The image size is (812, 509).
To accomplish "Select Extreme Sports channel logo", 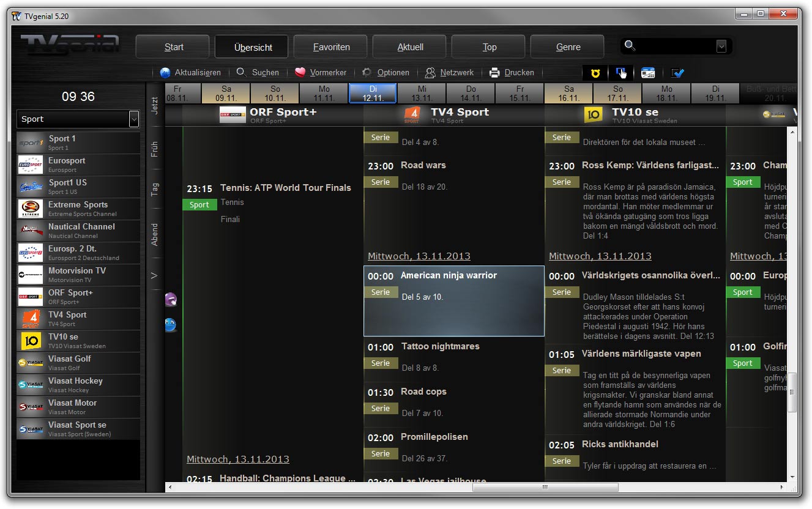I will point(31,209).
